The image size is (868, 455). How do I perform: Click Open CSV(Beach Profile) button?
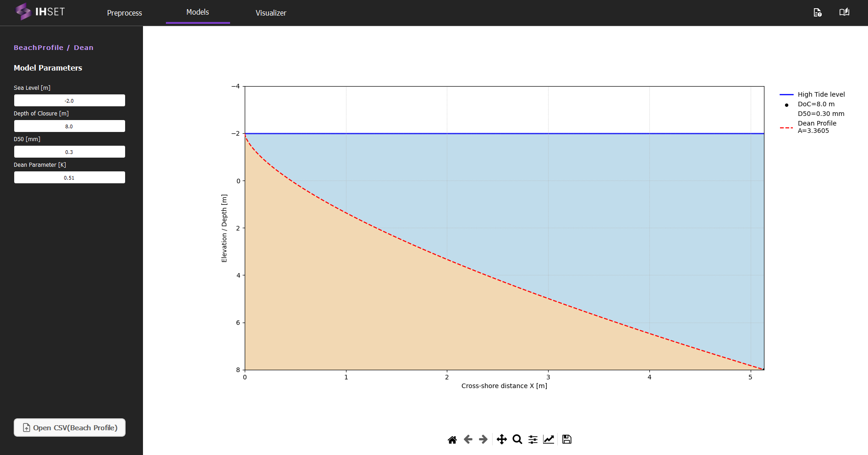tap(69, 428)
